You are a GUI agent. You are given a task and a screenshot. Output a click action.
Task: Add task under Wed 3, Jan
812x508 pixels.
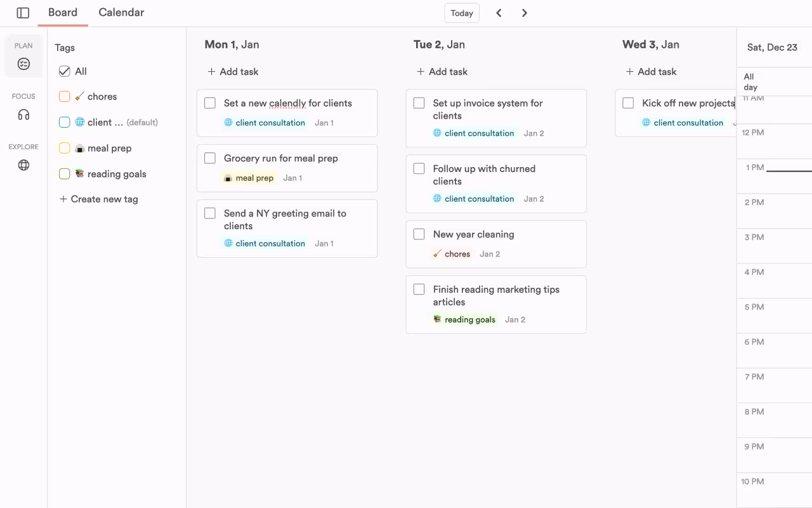pyautogui.click(x=651, y=72)
